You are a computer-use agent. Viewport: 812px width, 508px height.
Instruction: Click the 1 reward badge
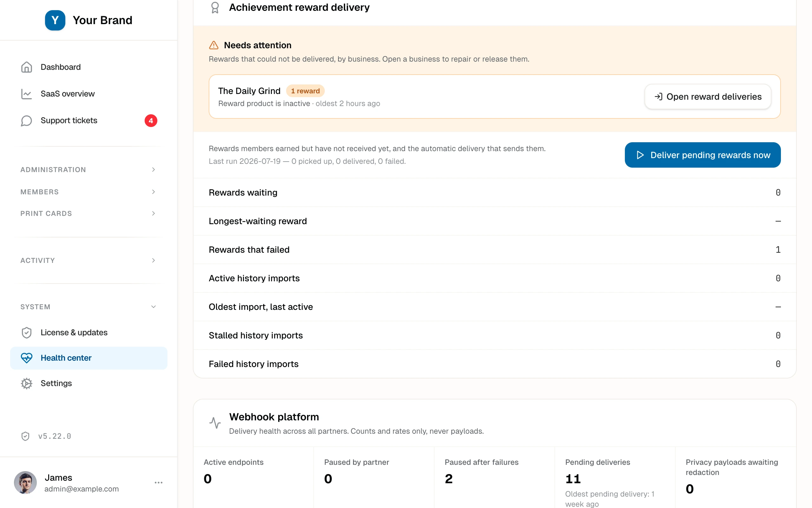[x=305, y=91]
